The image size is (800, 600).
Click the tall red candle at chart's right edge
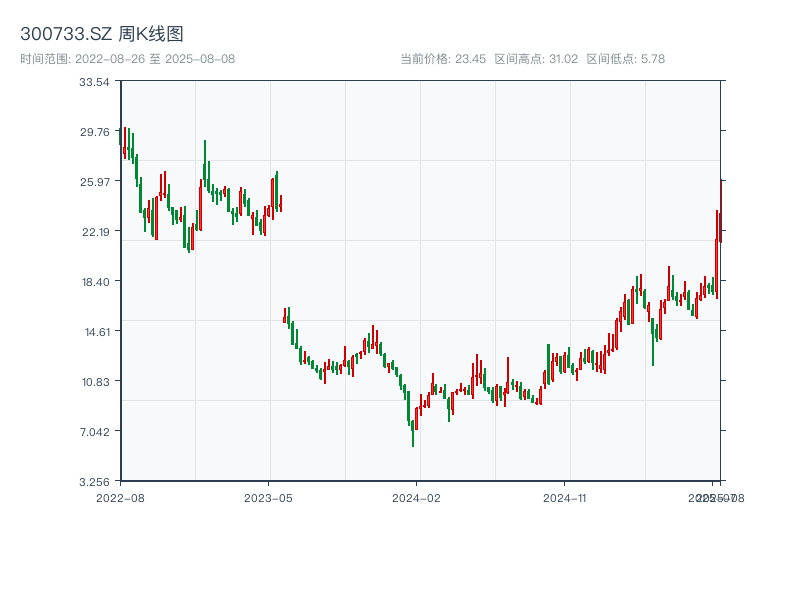tap(717, 255)
